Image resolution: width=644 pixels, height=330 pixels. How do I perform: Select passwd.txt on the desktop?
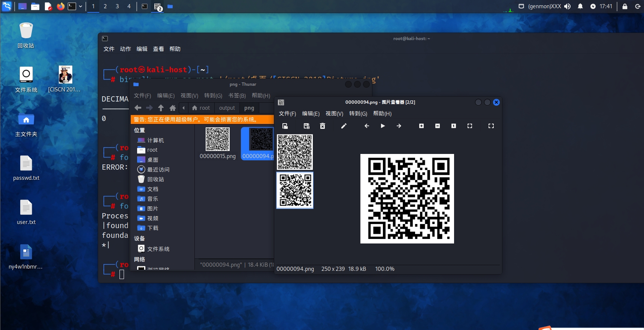point(26,168)
